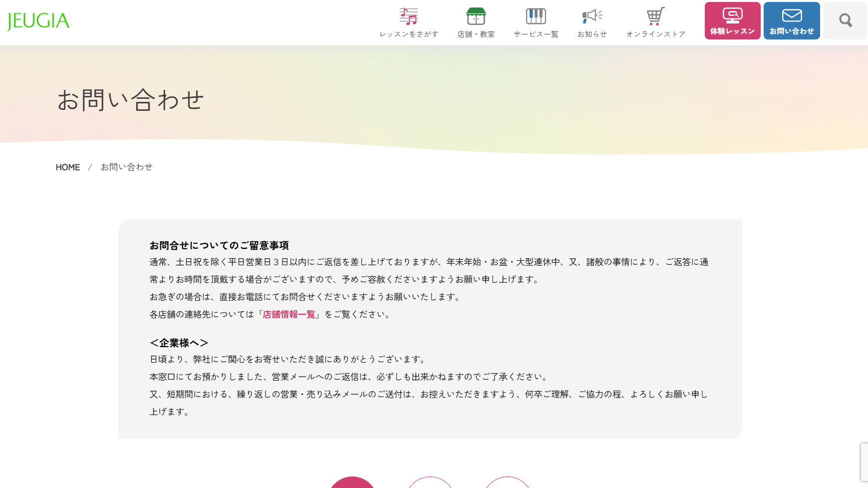Select サービス一覧 menu label

tap(536, 34)
